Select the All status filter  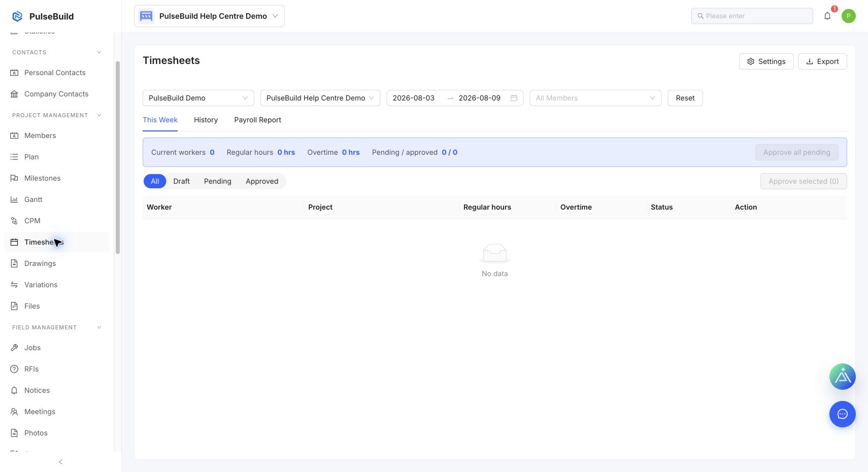click(155, 181)
